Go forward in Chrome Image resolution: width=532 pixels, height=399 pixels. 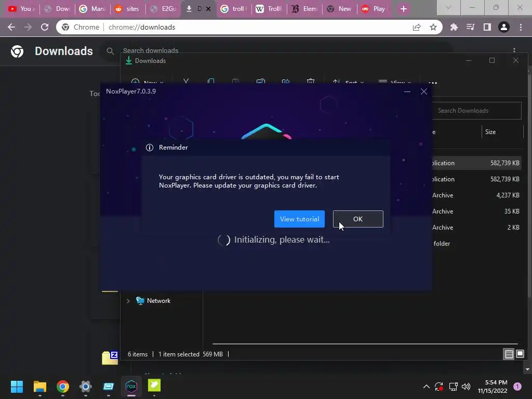click(28, 27)
